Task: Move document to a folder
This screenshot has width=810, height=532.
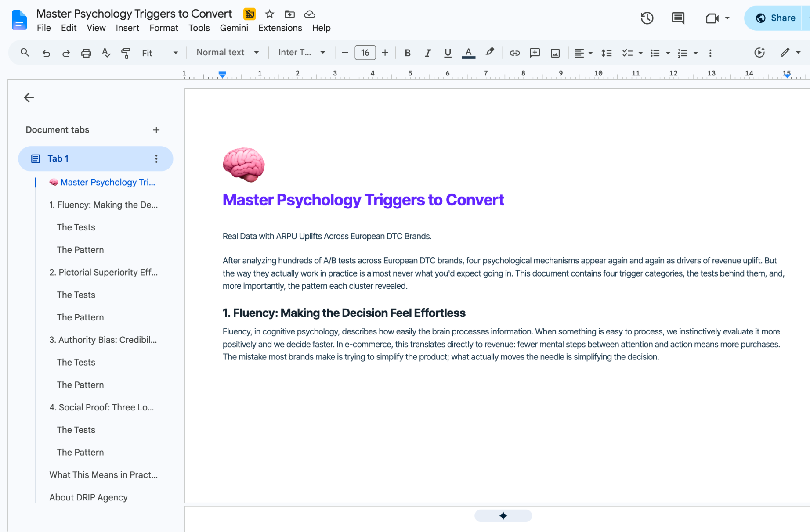Action: coord(289,14)
